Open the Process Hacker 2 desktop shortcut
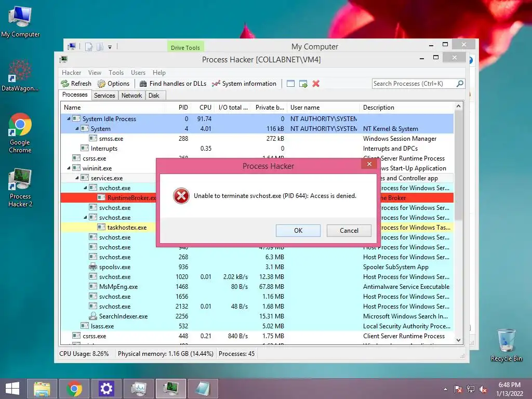 tap(20, 187)
